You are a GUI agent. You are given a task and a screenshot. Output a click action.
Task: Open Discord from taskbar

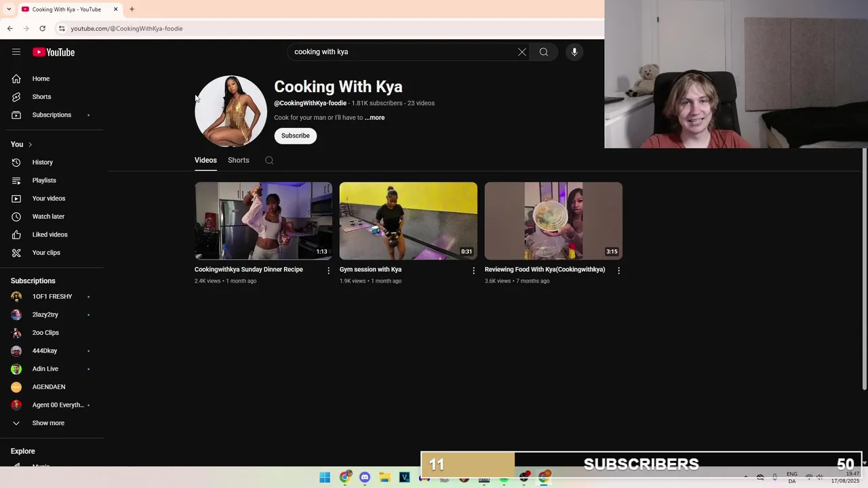365,477
